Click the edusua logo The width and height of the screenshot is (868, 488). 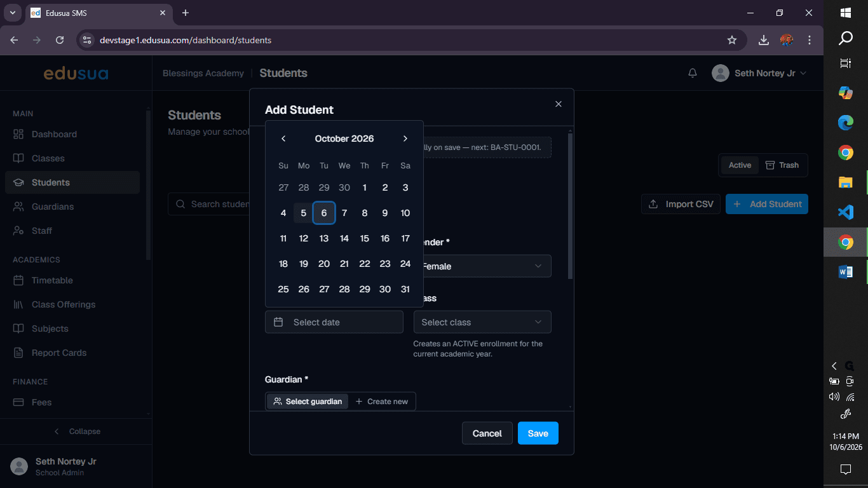coord(76,74)
